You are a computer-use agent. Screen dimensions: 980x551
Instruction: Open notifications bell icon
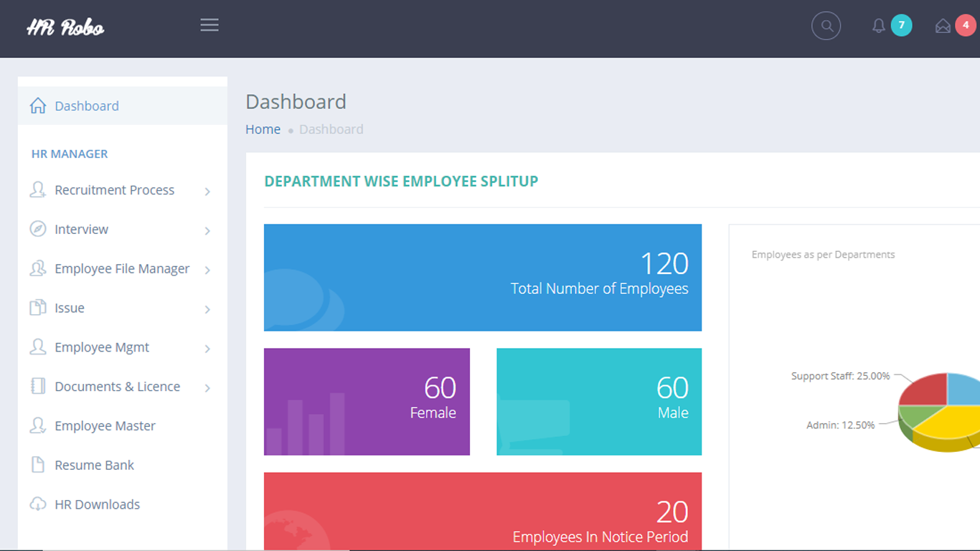tap(879, 27)
